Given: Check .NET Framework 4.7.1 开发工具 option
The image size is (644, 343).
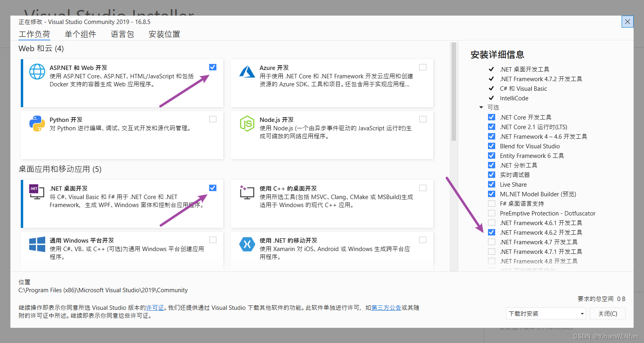Looking at the screenshot, I should (492, 251).
